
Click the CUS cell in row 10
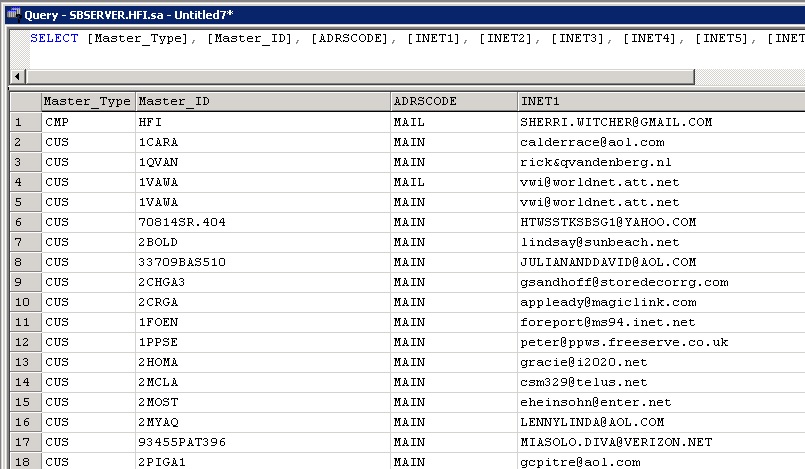click(88, 302)
